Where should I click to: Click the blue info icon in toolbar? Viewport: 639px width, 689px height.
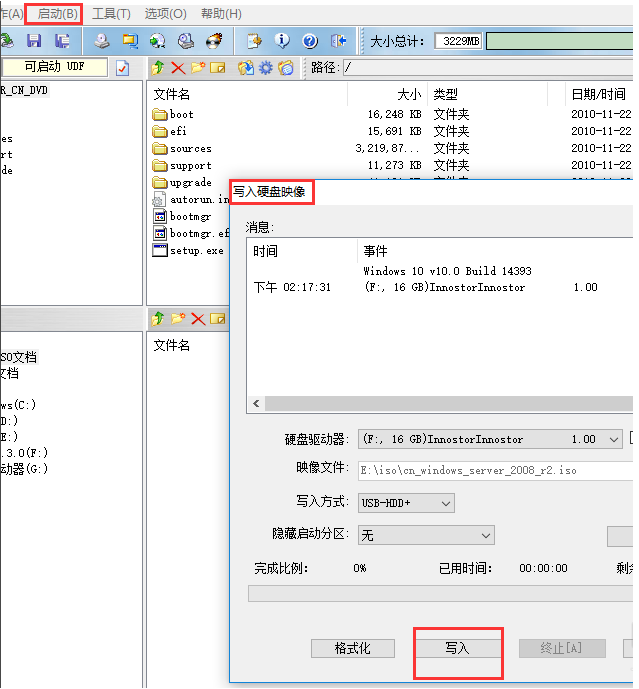click(282, 41)
